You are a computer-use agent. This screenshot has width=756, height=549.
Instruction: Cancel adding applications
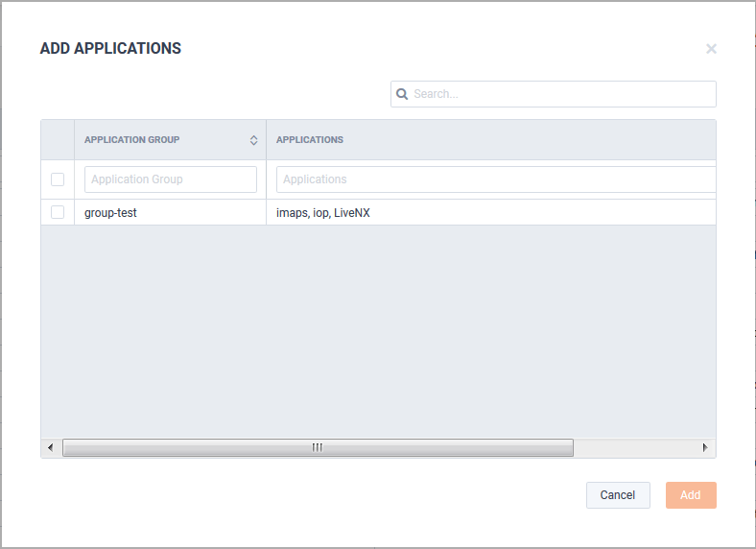point(618,495)
